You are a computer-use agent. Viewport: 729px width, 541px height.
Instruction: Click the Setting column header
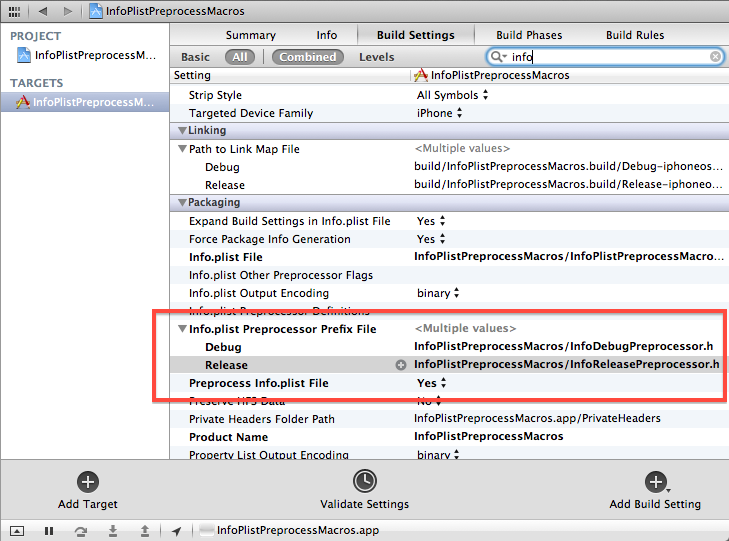point(192,75)
